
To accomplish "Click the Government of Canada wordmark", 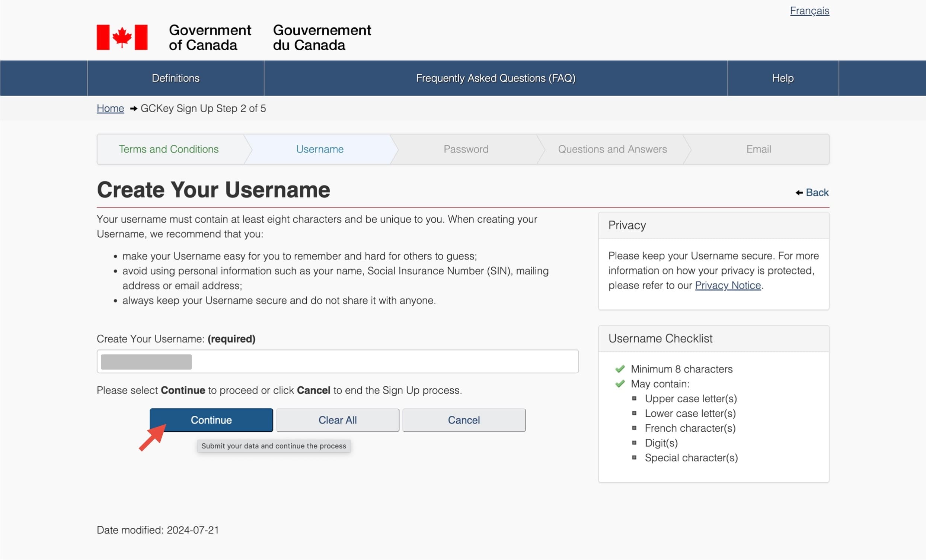I will [210, 37].
